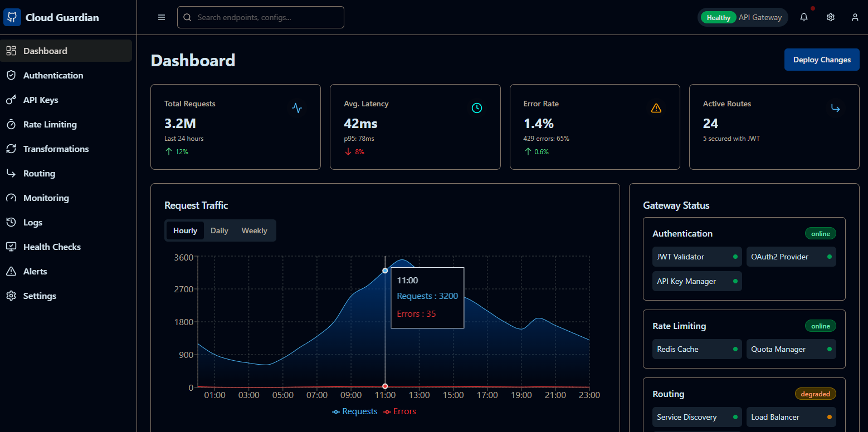868x432 pixels.
Task: Click the JWT Validator service chip
Action: tap(697, 257)
